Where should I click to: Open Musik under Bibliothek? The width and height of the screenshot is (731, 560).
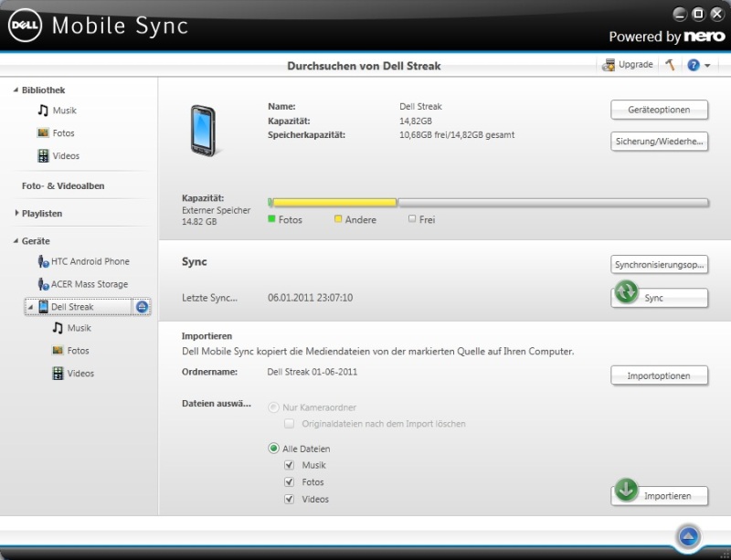click(x=64, y=111)
